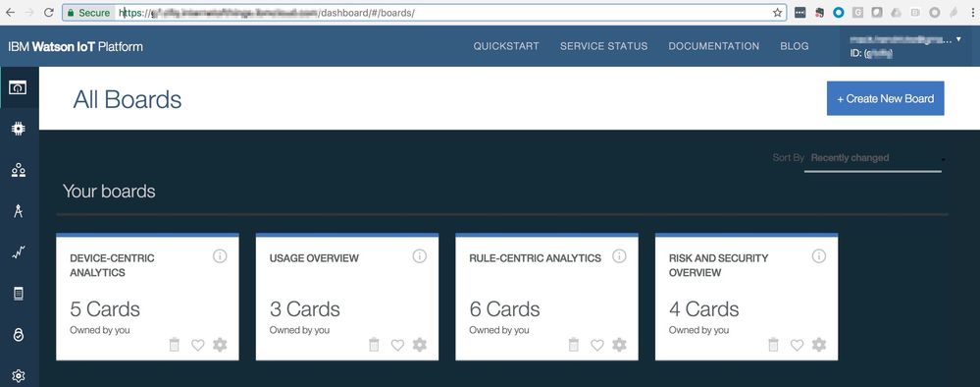The image size is (980, 387).
Task: Click the '4 Cards' count text
Action: click(x=703, y=309)
